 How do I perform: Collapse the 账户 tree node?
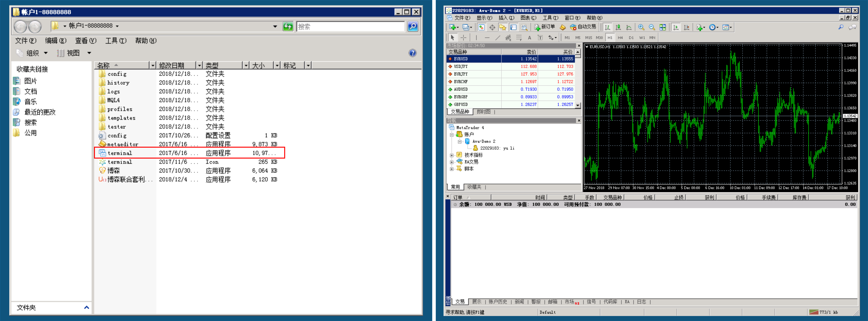coord(451,135)
